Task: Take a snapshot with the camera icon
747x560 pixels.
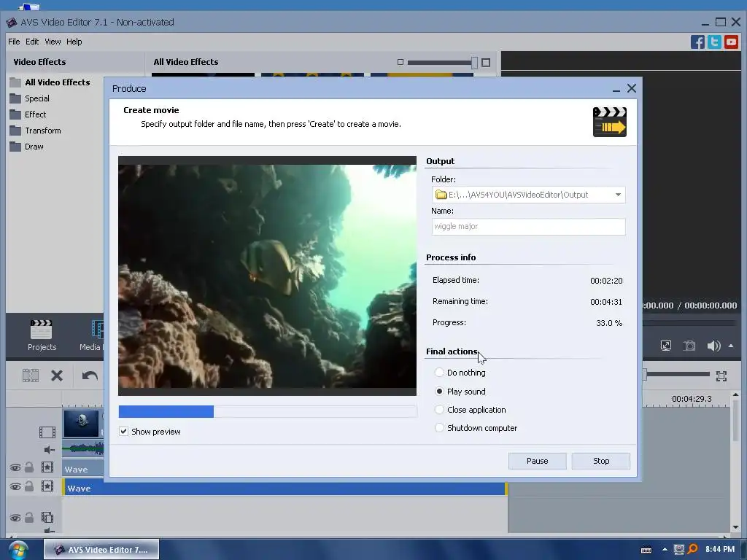Action: [689, 346]
